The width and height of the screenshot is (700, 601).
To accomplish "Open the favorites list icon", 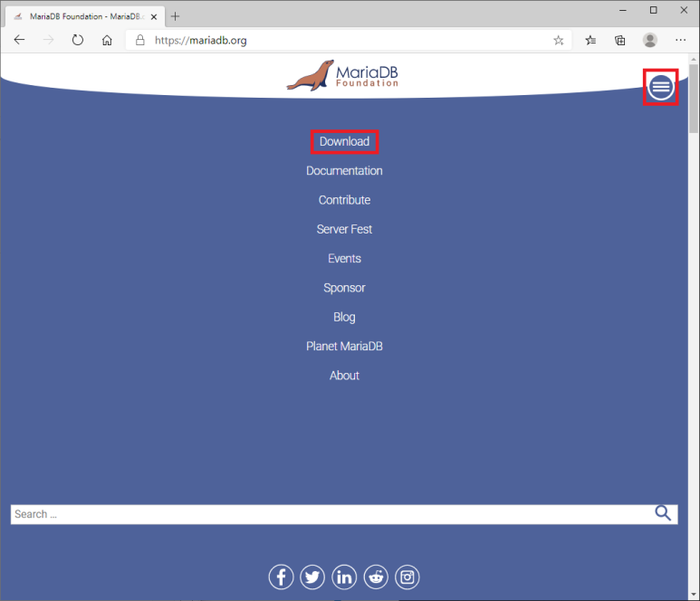I will point(590,41).
